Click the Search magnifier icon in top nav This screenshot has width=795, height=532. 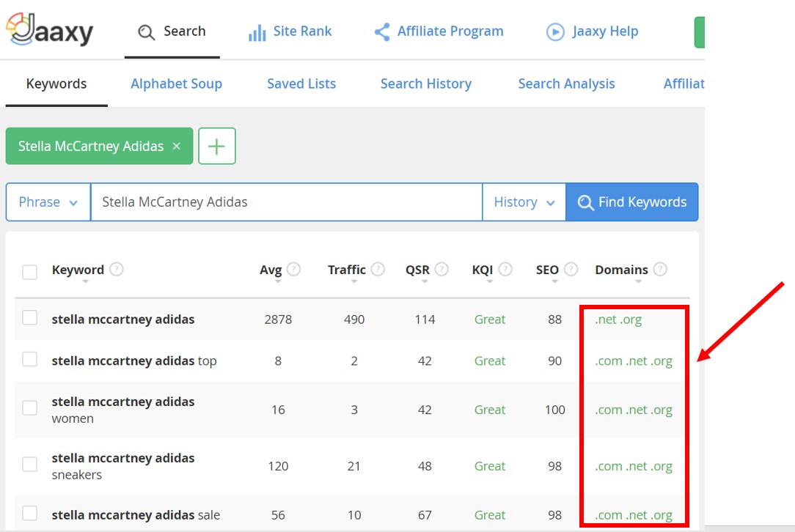pyautogui.click(x=146, y=32)
